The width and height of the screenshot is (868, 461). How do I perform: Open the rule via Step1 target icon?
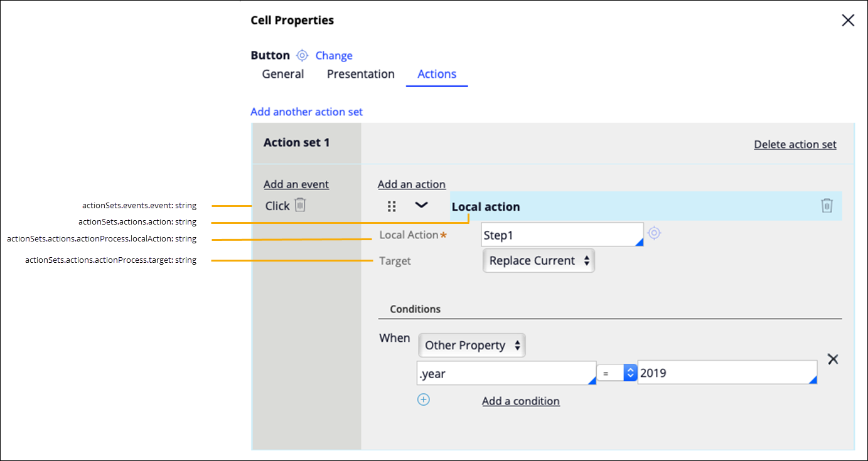click(x=654, y=233)
